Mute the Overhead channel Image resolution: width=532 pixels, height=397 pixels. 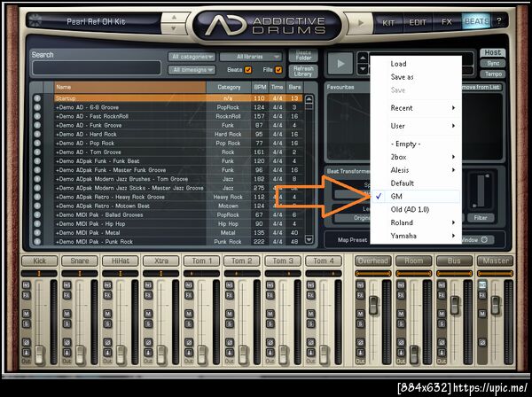click(360, 314)
